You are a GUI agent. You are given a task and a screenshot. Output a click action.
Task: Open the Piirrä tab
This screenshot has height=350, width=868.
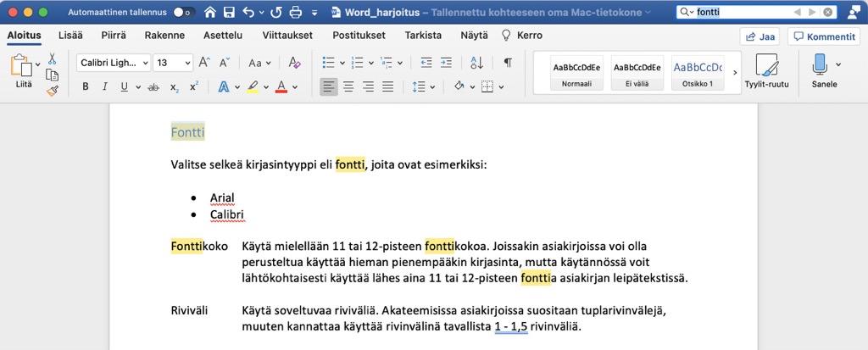pos(114,36)
